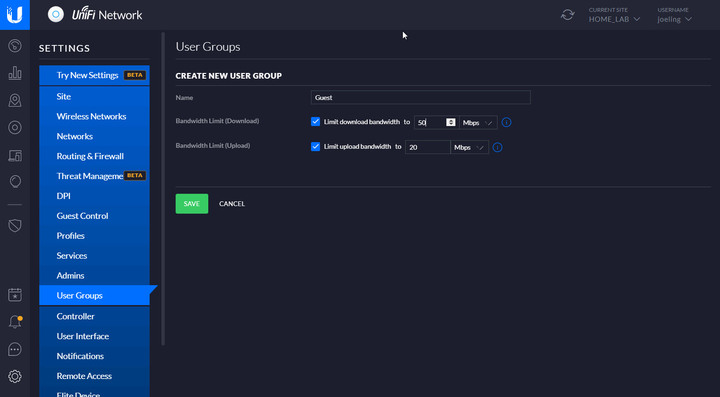Open the Clients icon in sidebar
Screen dimensions: 720x397
(x=15, y=155)
